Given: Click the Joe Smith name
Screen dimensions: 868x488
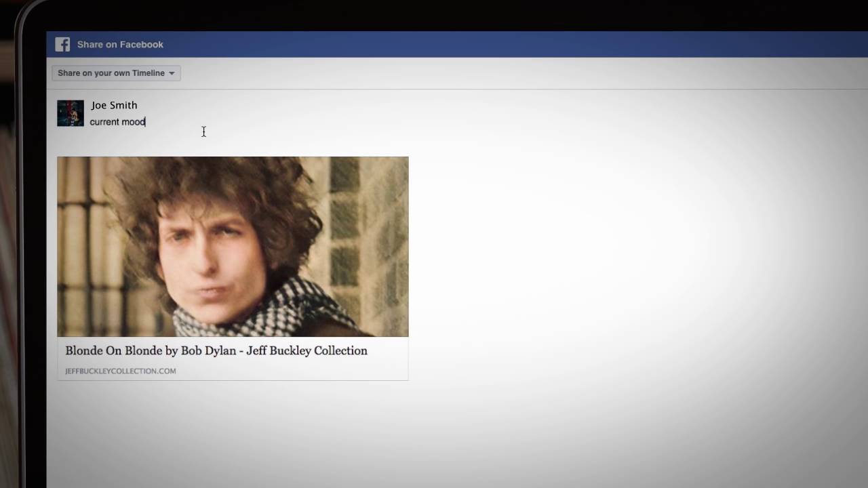Looking at the screenshot, I should 114,105.
